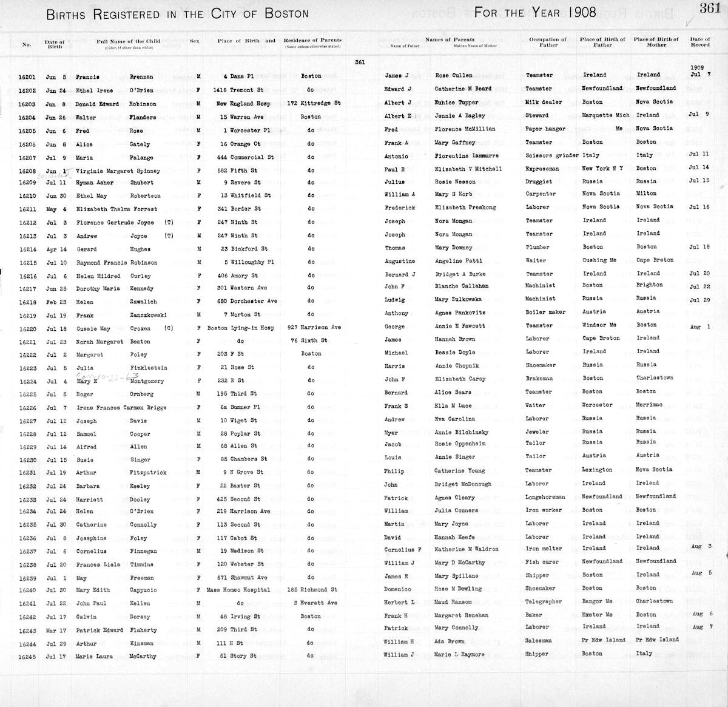Select record number 16201
The image size is (728, 707).
(27, 77)
